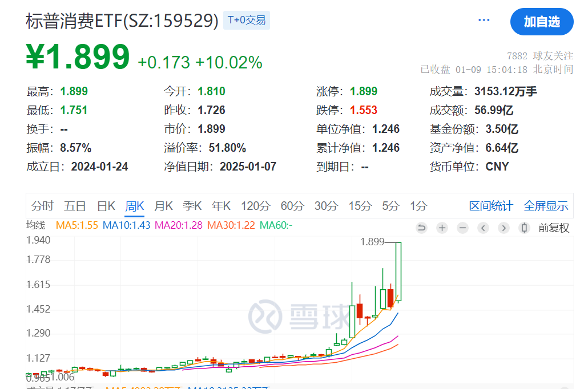Switch to the 日K chart tab
This screenshot has width=588, height=389.
106,206
